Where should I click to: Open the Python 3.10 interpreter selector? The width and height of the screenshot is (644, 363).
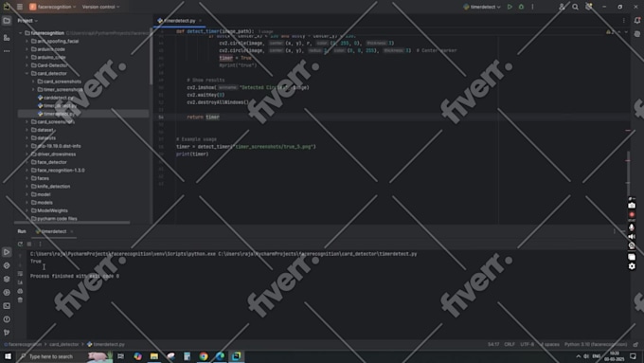coord(596,344)
